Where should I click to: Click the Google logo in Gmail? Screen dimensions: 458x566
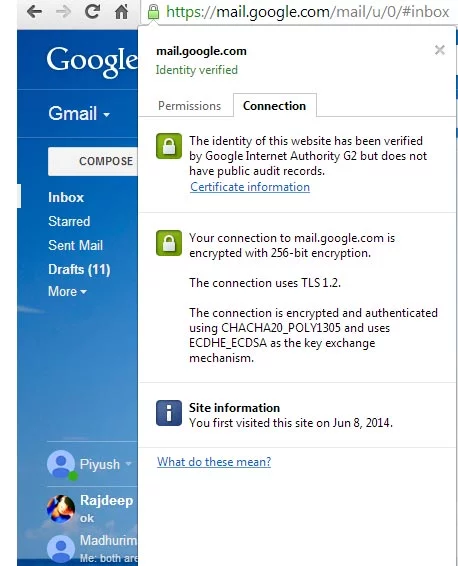92,61
